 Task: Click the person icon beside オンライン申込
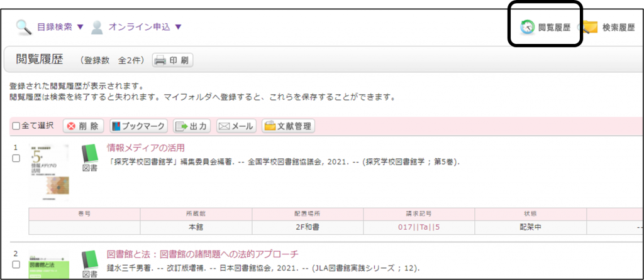(96, 27)
